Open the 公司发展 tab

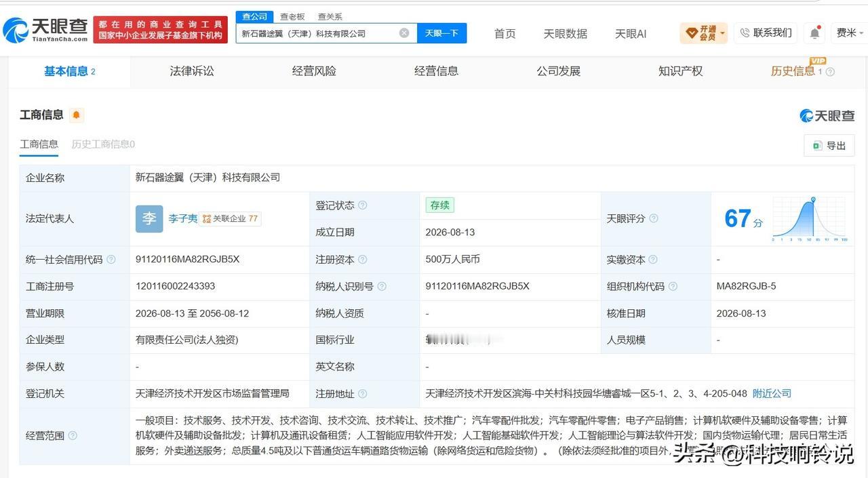558,71
